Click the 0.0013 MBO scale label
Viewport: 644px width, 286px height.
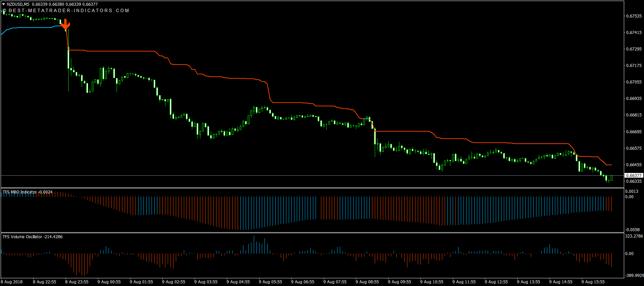(x=632, y=191)
